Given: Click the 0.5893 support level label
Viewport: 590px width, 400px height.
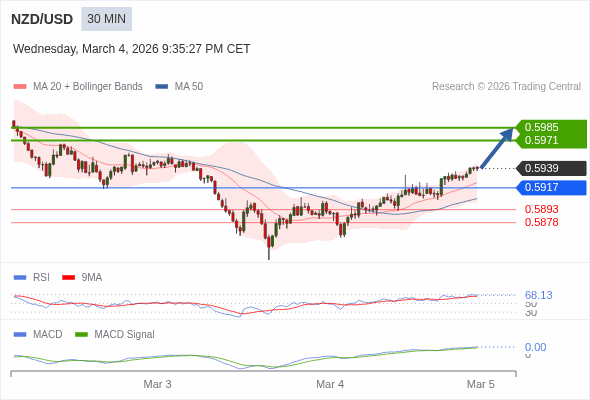Looking at the screenshot, I should pyautogui.click(x=541, y=209).
